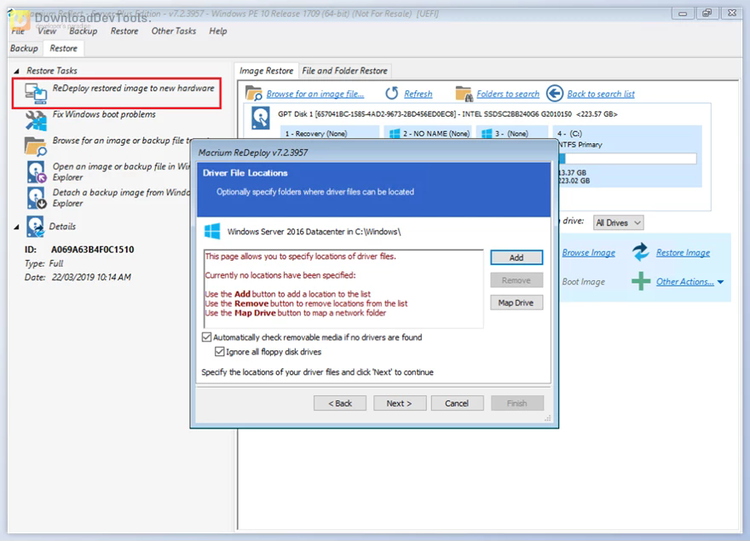Viewport: 750px width, 541px height.
Task: Collapse the Details section
Action: tap(17, 227)
